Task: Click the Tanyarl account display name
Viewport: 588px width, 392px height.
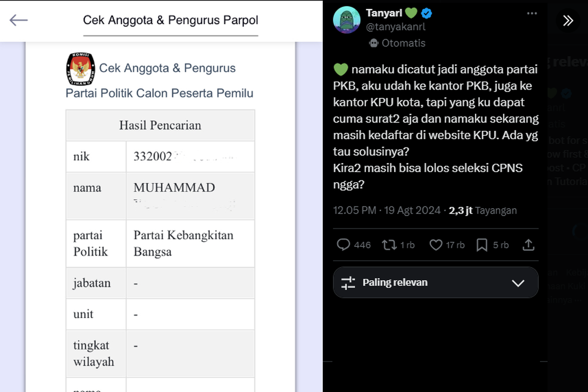Action: tap(384, 13)
